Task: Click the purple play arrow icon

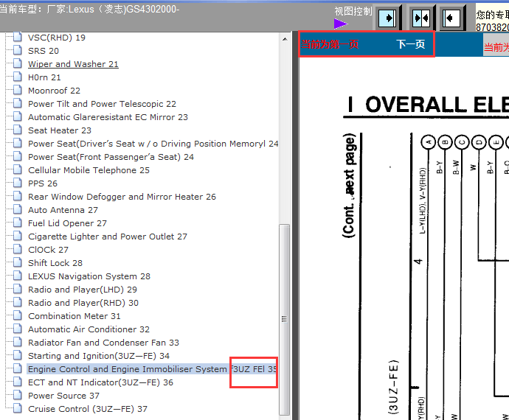Action: [x=340, y=24]
